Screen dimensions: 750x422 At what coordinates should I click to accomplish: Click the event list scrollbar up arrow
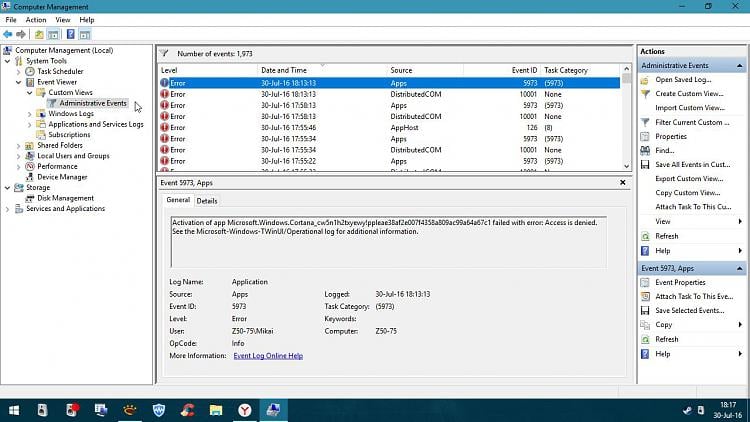[x=627, y=69]
